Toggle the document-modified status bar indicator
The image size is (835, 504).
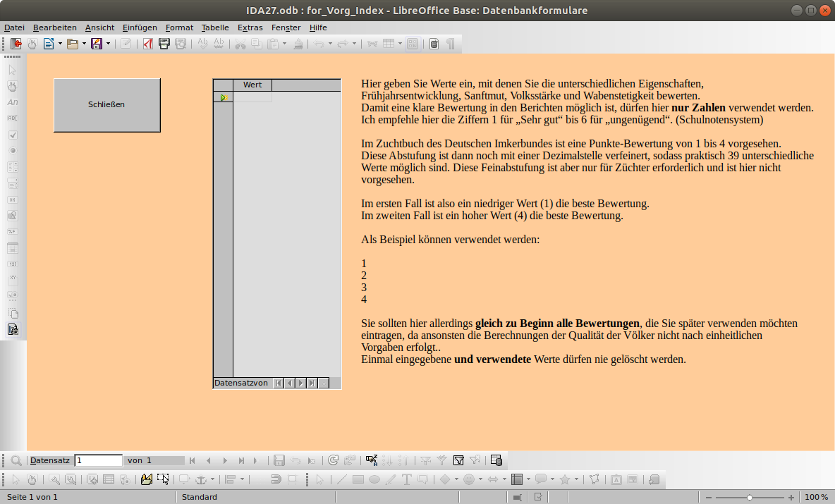click(x=538, y=497)
